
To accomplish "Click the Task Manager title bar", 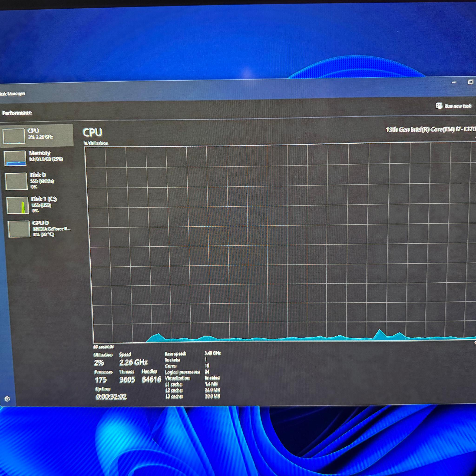I will [x=222, y=91].
